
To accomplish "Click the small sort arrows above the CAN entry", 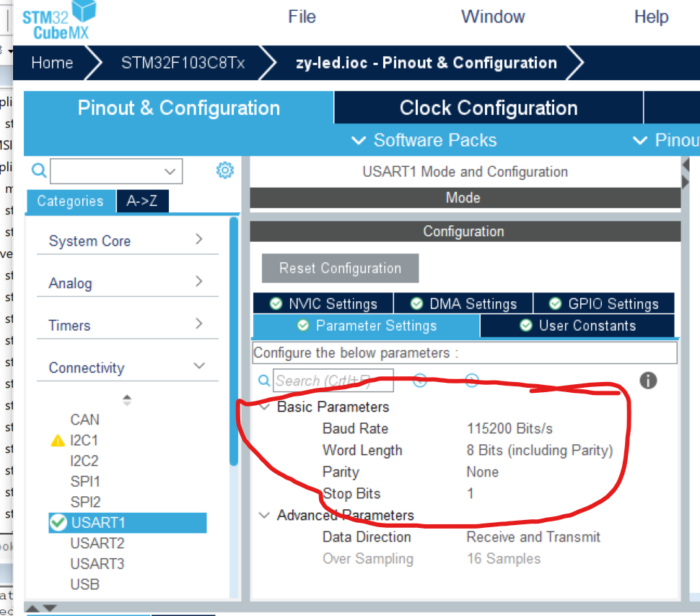I will click(127, 400).
